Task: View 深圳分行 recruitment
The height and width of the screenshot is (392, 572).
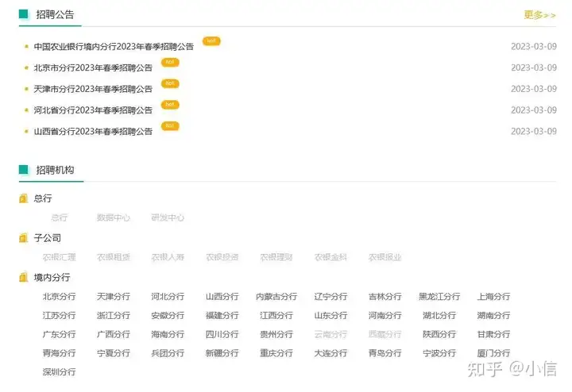Action: click(x=59, y=372)
